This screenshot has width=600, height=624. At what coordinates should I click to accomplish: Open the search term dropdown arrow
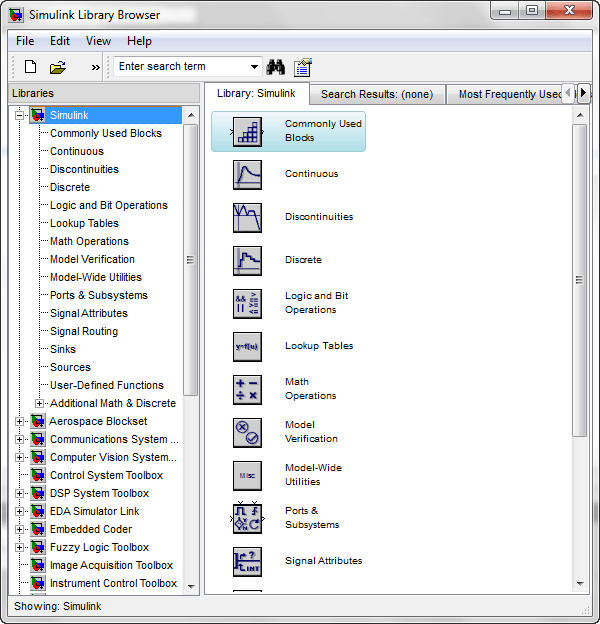coord(254,67)
